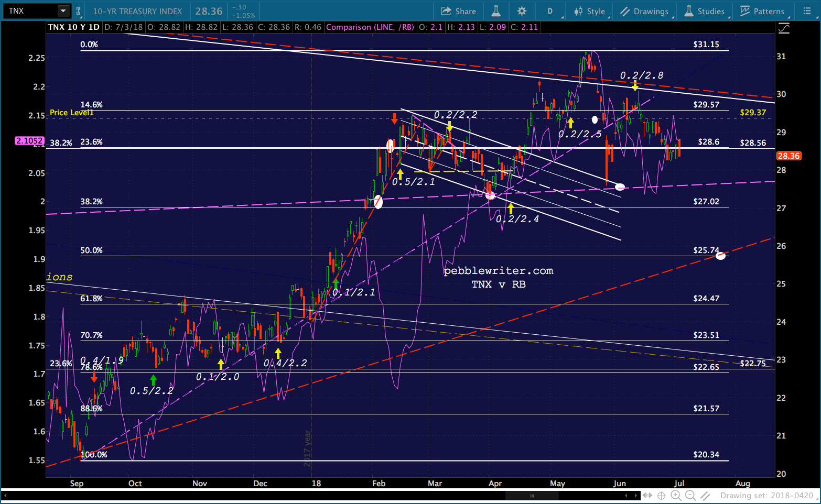Click the TNX v RB chart text
Viewport: 821px width, 504px height.
[499, 284]
